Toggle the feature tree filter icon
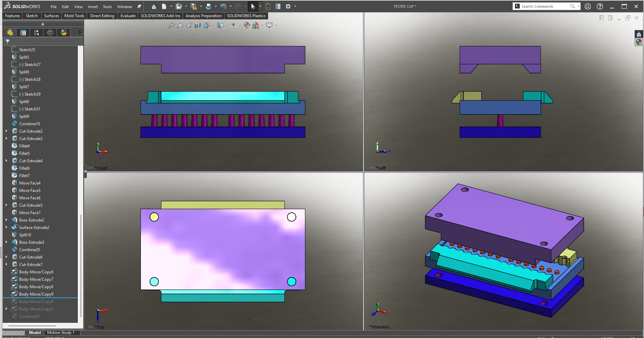644x338 pixels. pos(8,42)
